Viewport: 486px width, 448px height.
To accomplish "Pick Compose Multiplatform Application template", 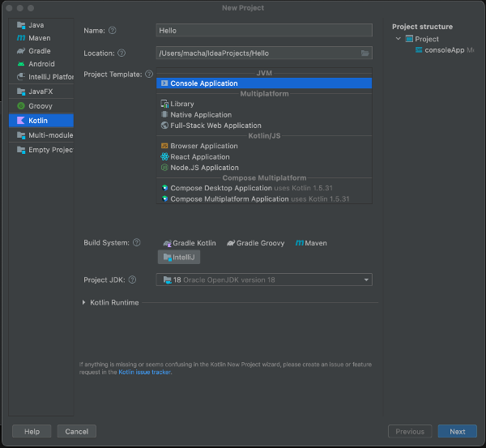I will [x=264, y=198].
